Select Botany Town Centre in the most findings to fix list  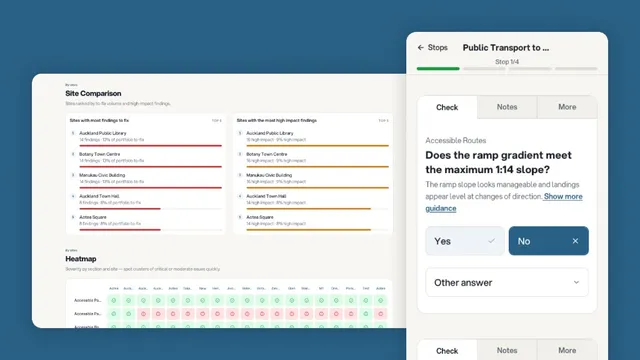pos(100,154)
